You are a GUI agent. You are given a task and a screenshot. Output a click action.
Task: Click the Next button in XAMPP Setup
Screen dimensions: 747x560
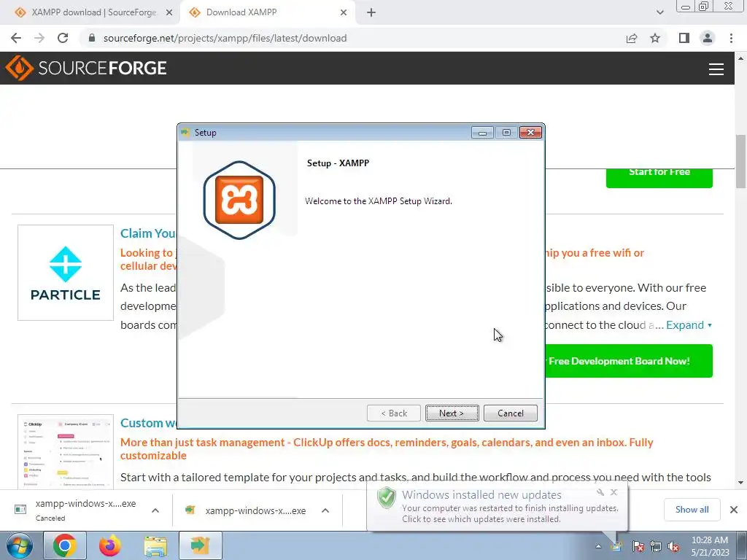tap(452, 413)
